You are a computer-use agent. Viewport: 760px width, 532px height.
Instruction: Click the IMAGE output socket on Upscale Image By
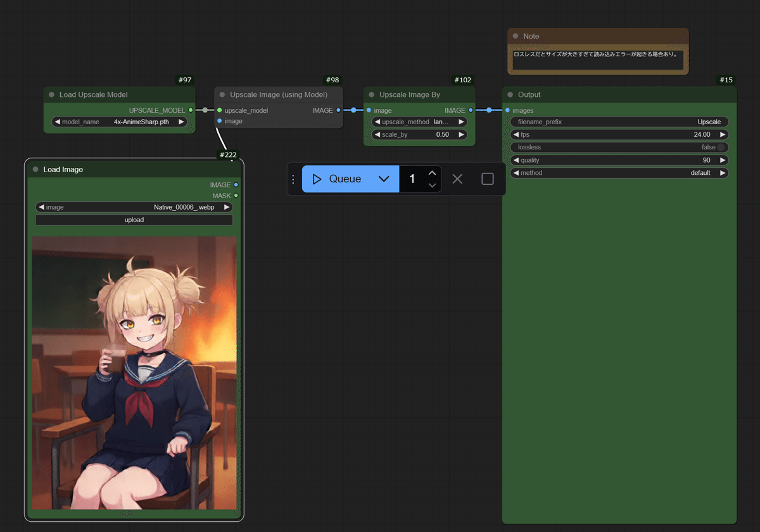471,110
